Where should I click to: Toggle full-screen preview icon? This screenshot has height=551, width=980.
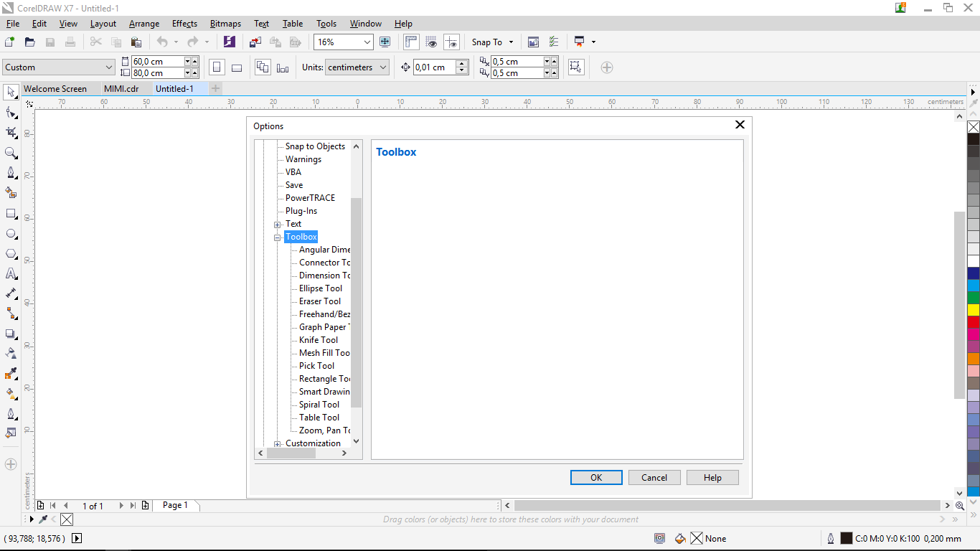click(x=385, y=42)
